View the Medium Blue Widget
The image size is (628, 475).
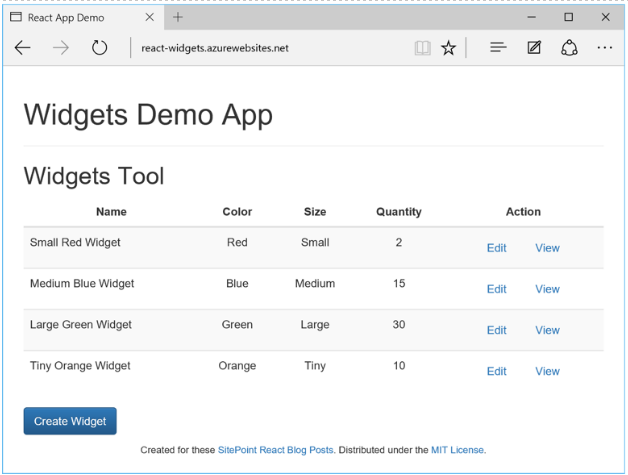(x=547, y=289)
